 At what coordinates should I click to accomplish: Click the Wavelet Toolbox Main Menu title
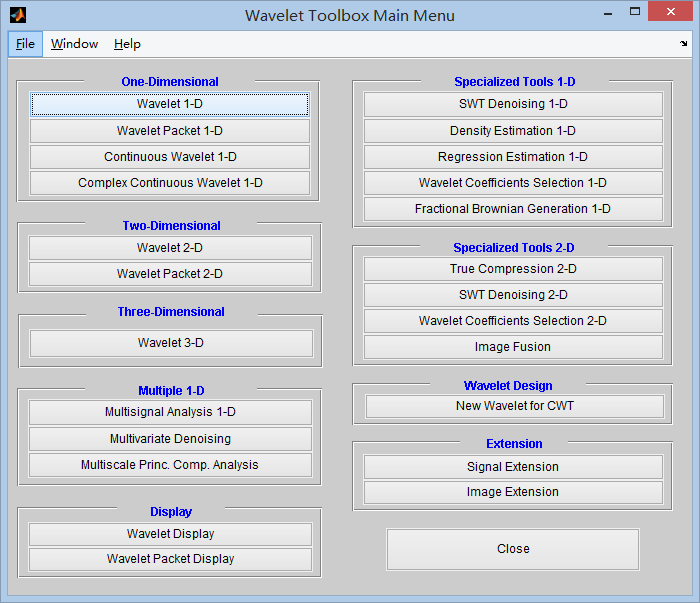[350, 16]
